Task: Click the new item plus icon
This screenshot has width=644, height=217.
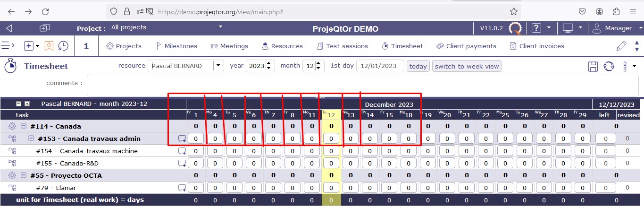Action: pos(29,46)
